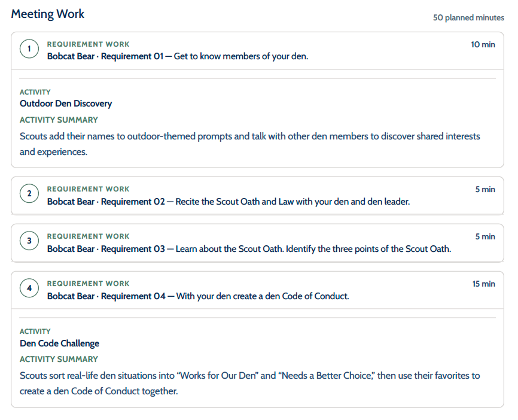The width and height of the screenshot is (518, 420).
Task: Open Requirement 02 Recite the Scout Oath
Action: point(228,202)
